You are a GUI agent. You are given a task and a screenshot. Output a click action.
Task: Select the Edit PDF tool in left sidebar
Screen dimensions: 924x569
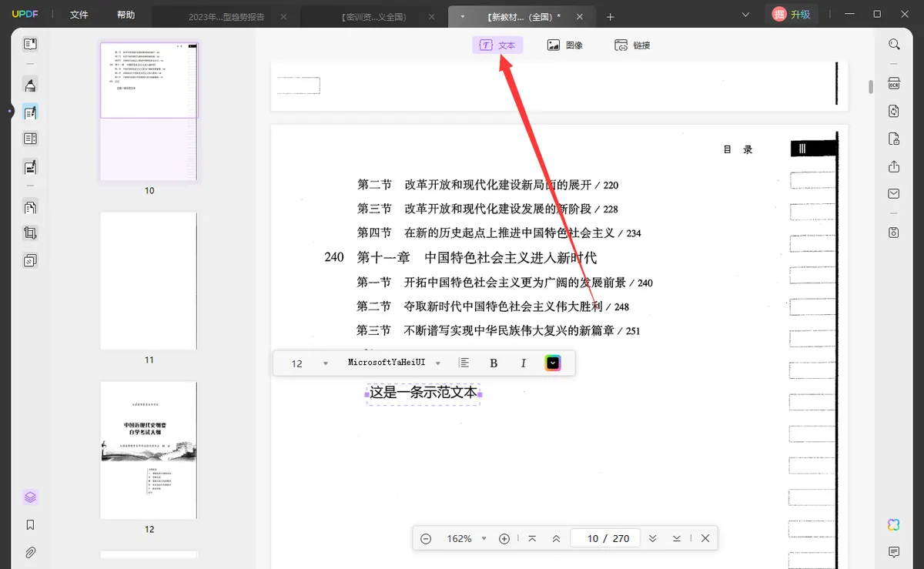[x=30, y=112]
